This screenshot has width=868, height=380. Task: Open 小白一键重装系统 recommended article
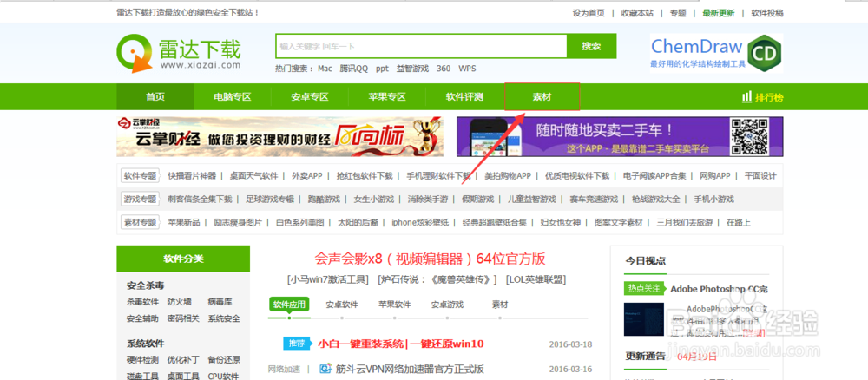coord(401,344)
